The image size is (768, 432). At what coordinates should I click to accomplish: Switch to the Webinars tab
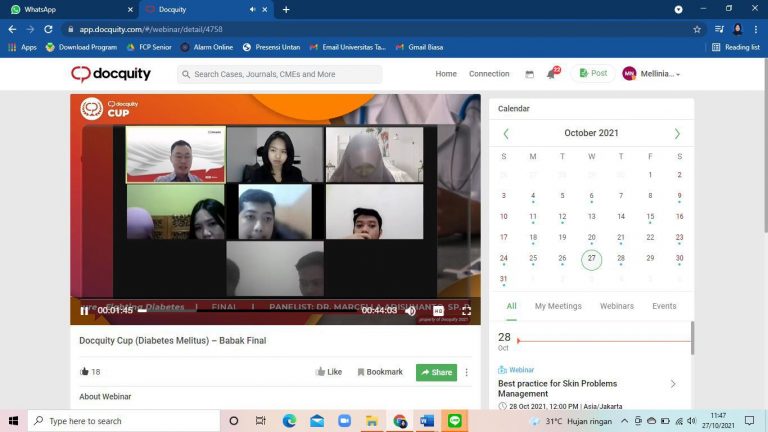(617, 306)
